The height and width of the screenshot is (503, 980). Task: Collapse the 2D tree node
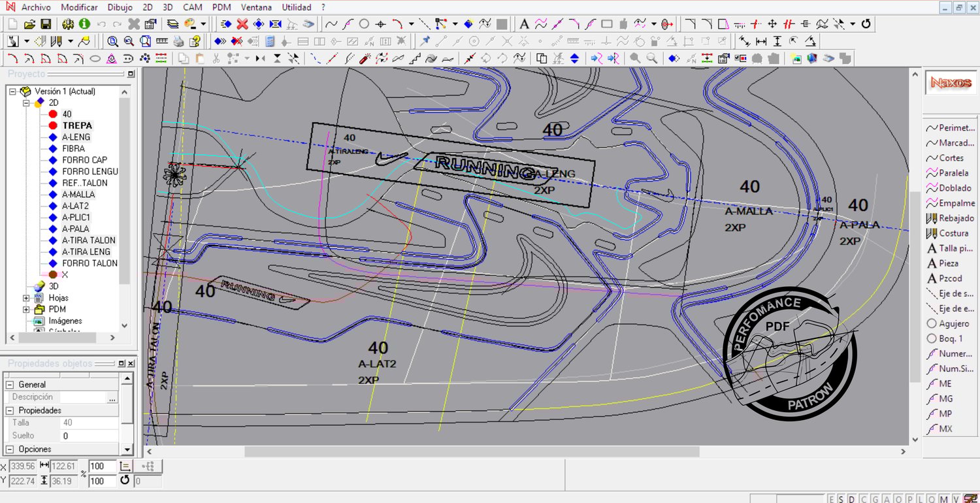point(27,103)
